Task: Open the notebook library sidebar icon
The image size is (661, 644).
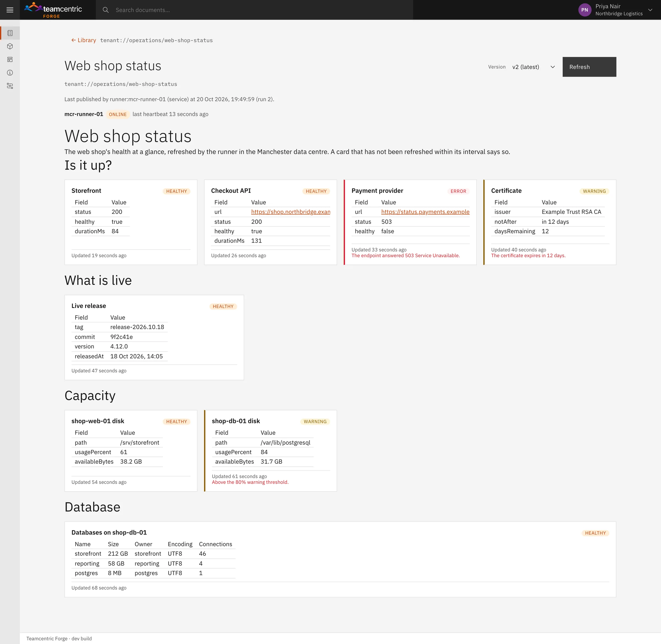Action: click(x=10, y=33)
